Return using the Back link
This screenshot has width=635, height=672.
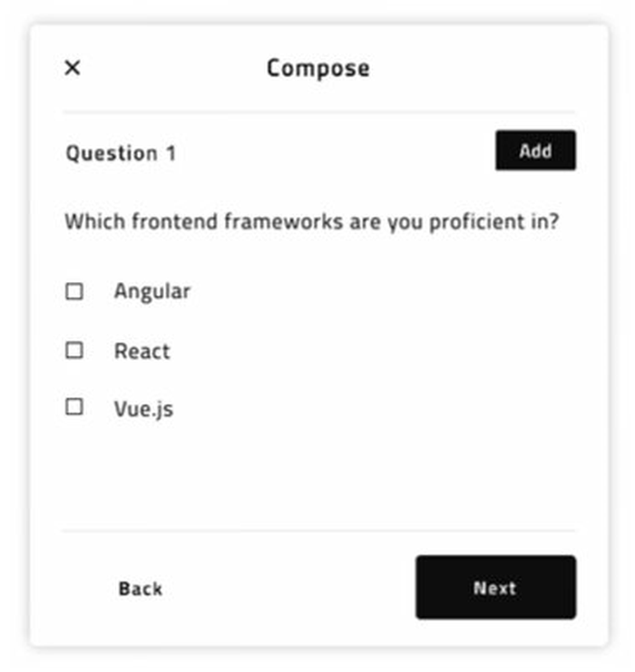(140, 589)
